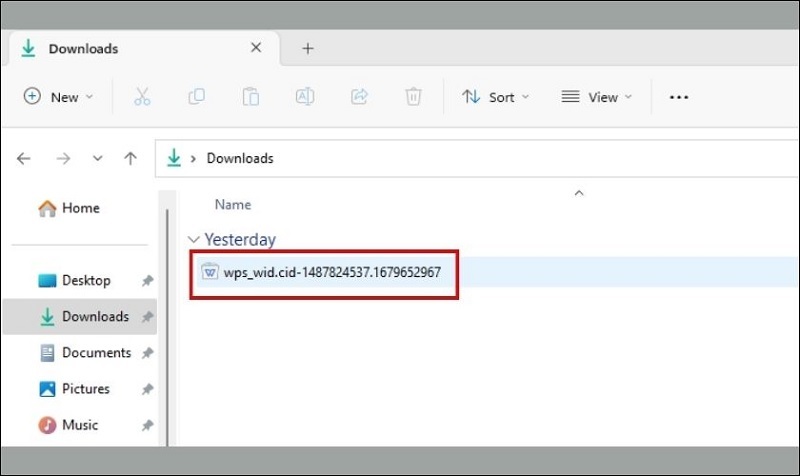Open the Sort dropdown menu

[495, 97]
